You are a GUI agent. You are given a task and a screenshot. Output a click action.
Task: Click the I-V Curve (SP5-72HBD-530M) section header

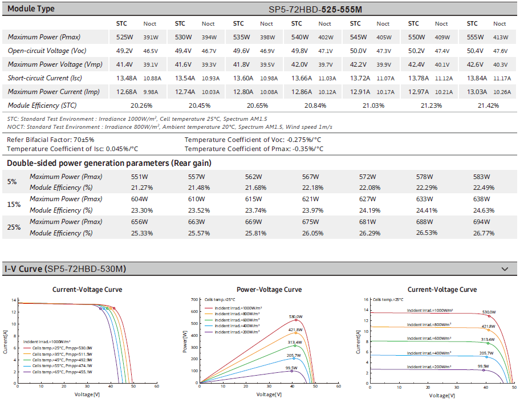pyautogui.click(x=66, y=268)
